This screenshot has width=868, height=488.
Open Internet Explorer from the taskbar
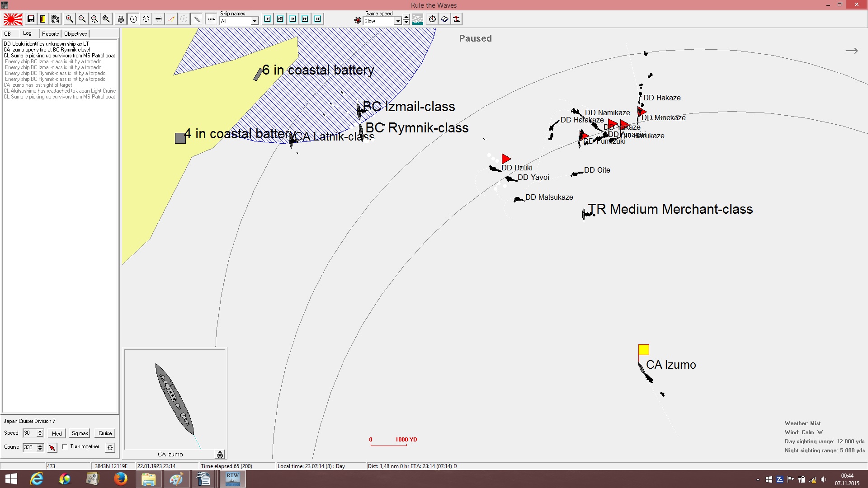[x=37, y=479]
